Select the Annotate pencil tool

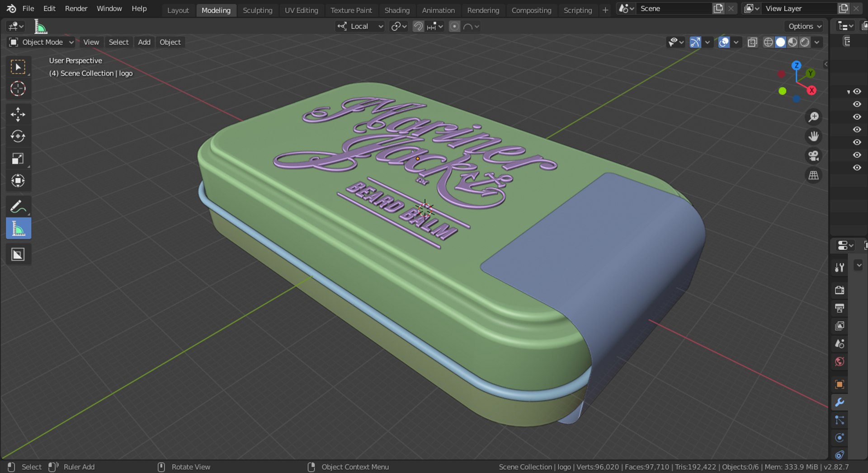[18, 206]
